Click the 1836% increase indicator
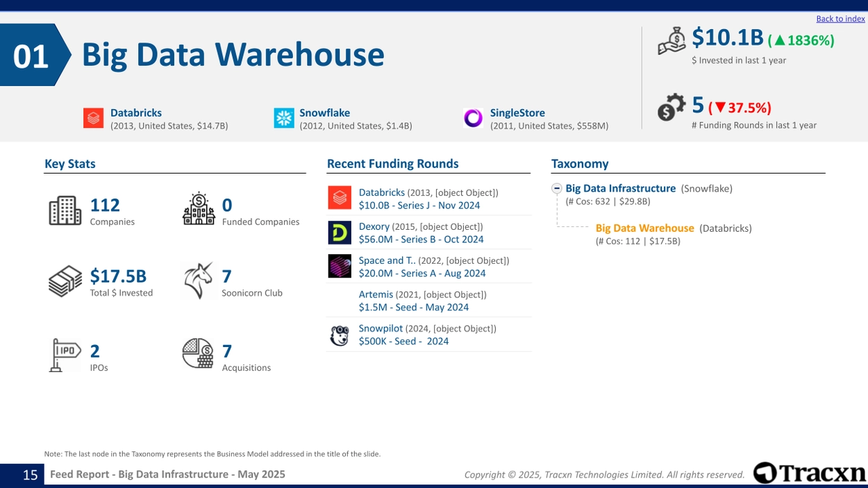 801,40
